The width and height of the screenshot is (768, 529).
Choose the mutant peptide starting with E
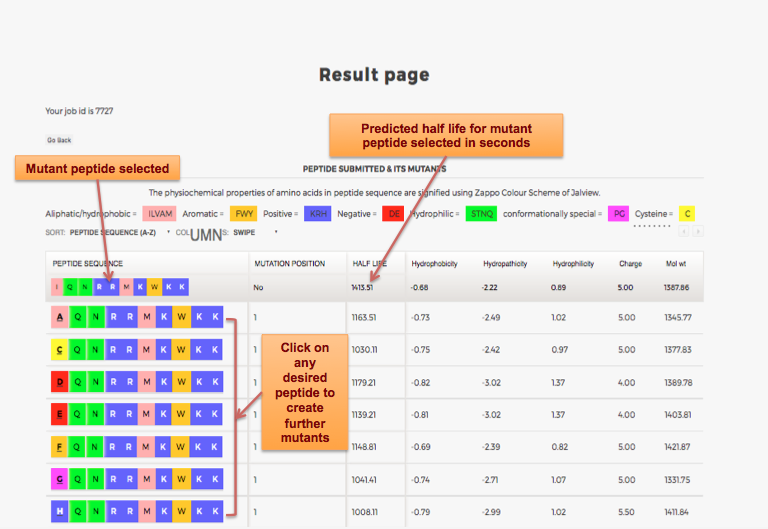60,414
